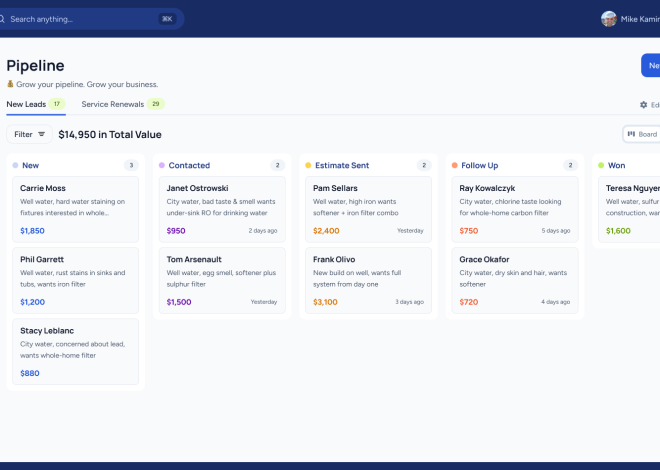Open Mike's profile avatar
This screenshot has width=660, height=470.
click(609, 19)
